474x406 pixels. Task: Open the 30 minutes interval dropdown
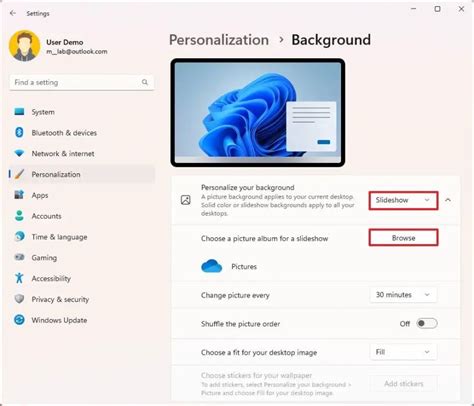[x=403, y=295]
